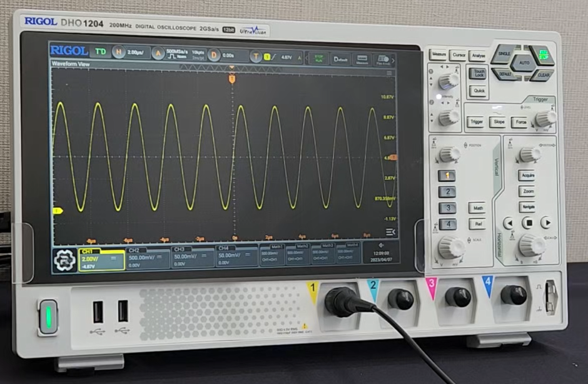Image resolution: width=588 pixels, height=384 pixels.
Task: Push the Cursor hardware key
Action: coord(459,55)
